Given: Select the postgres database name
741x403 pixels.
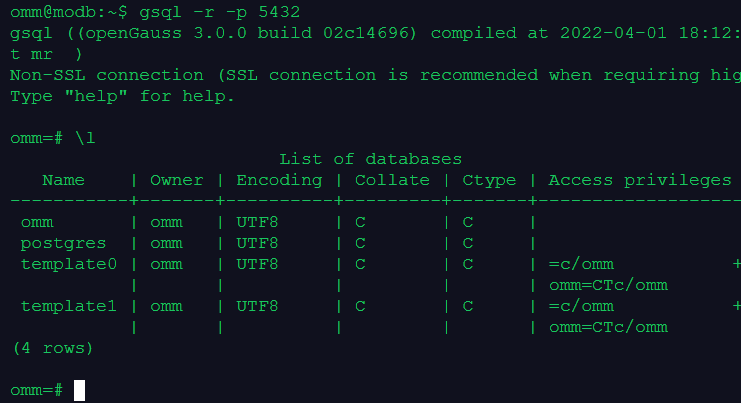Looking at the screenshot, I should point(64,243).
